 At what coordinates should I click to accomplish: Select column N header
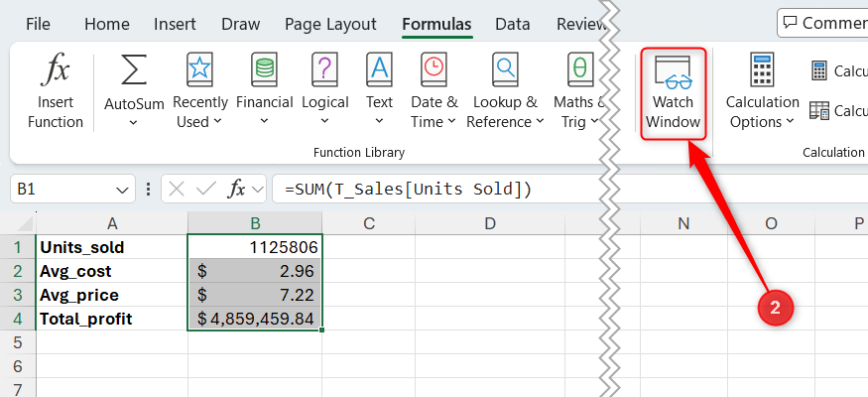click(683, 223)
